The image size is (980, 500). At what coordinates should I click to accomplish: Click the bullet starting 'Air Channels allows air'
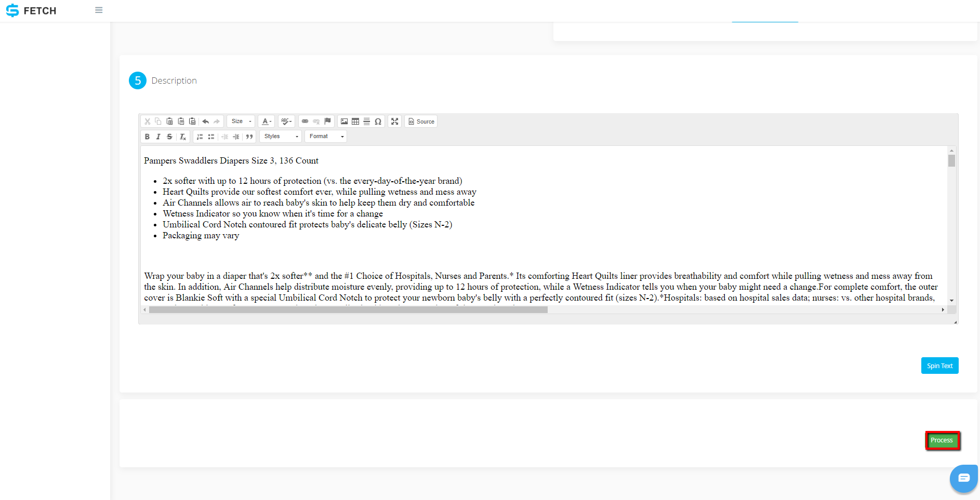pyautogui.click(x=319, y=203)
